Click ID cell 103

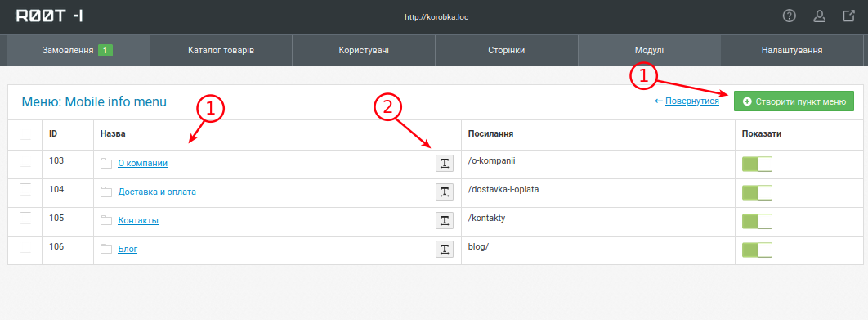(x=56, y=161)
